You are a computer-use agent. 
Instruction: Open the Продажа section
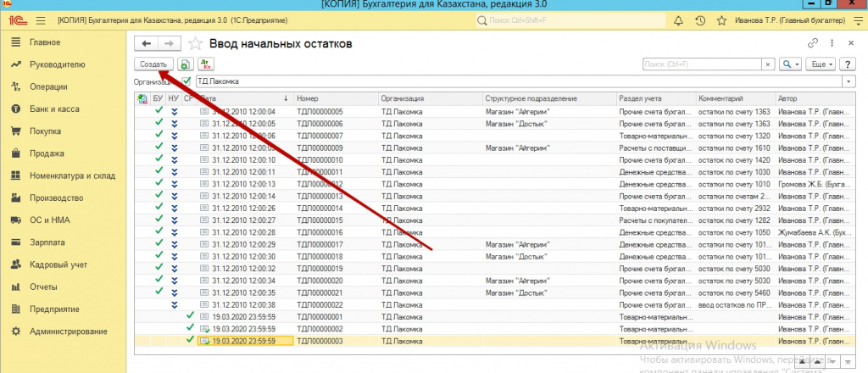47,153
